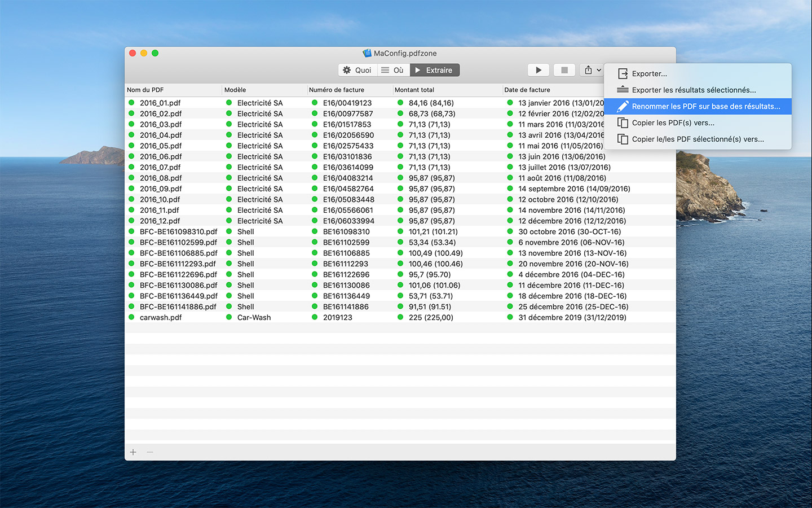Select the Extraire tab
Viewport: 812px width, 508px height.
coord(434,70)
